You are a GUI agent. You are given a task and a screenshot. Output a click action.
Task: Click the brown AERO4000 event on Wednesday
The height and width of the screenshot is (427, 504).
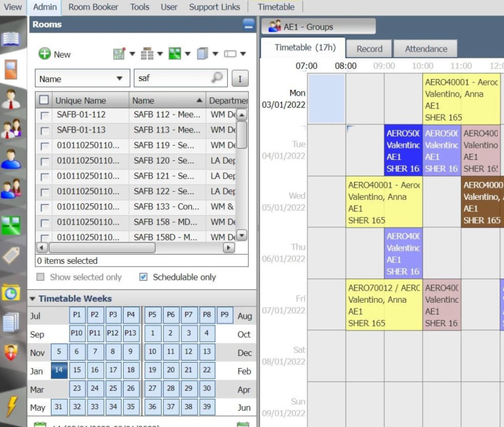pos(482,202)
